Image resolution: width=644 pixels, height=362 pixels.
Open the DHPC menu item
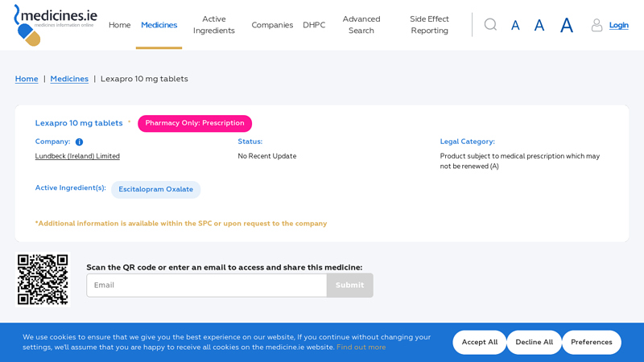(314, 25)
